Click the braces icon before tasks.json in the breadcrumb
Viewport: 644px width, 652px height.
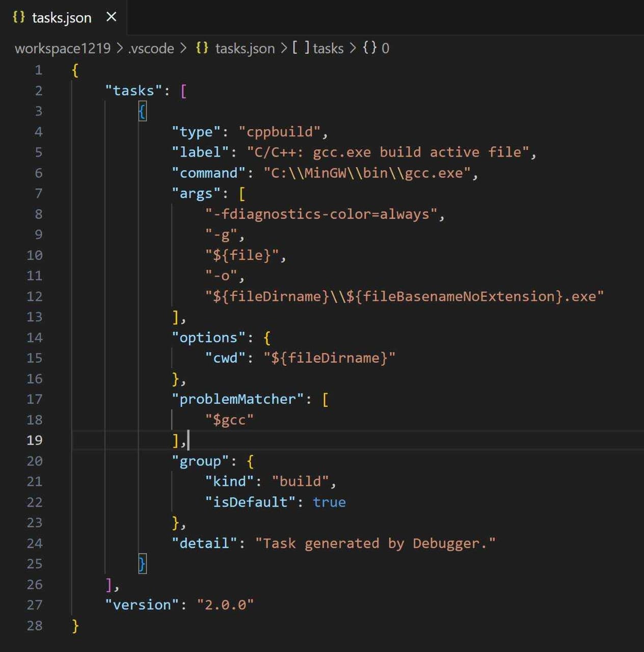click(x=202, y=48)
